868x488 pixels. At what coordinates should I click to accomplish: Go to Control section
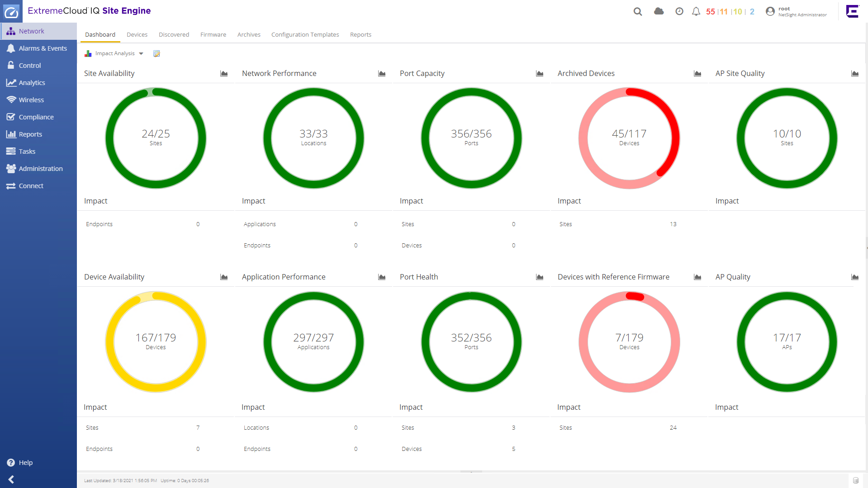(x=38, y=66)
